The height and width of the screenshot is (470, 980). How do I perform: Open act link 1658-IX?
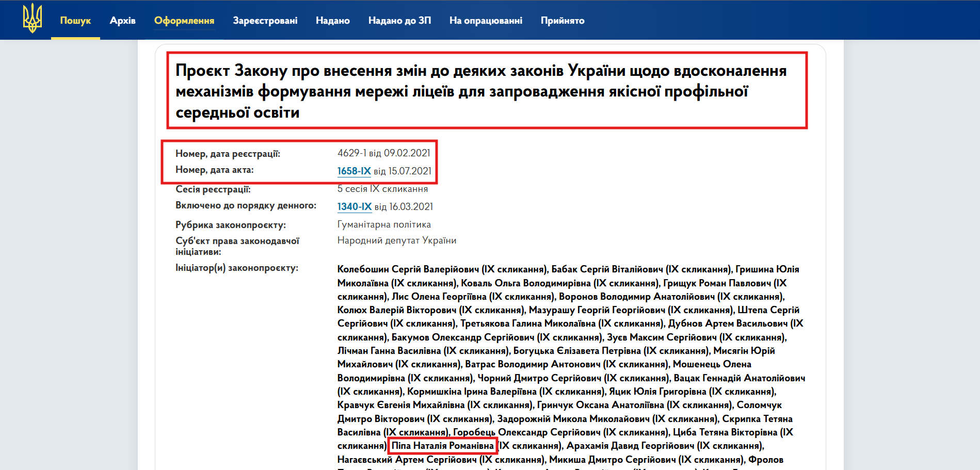(354, 171)
